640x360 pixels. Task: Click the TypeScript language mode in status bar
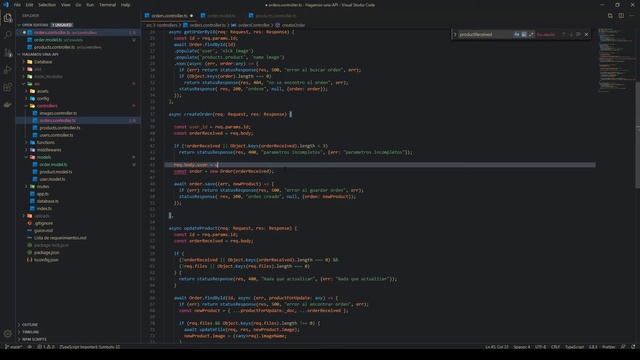(x=574, y=347)
